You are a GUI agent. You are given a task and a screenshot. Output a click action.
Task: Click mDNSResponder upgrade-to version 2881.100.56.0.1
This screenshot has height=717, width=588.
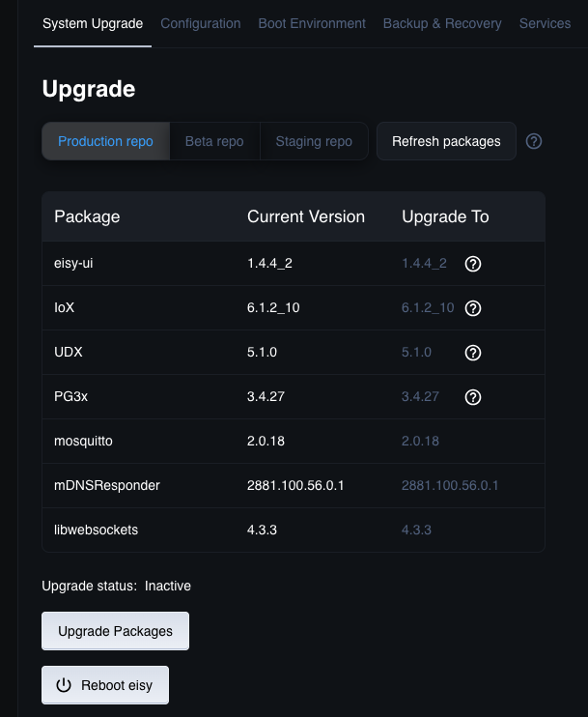pyautogui.click(x=450, y=485)
